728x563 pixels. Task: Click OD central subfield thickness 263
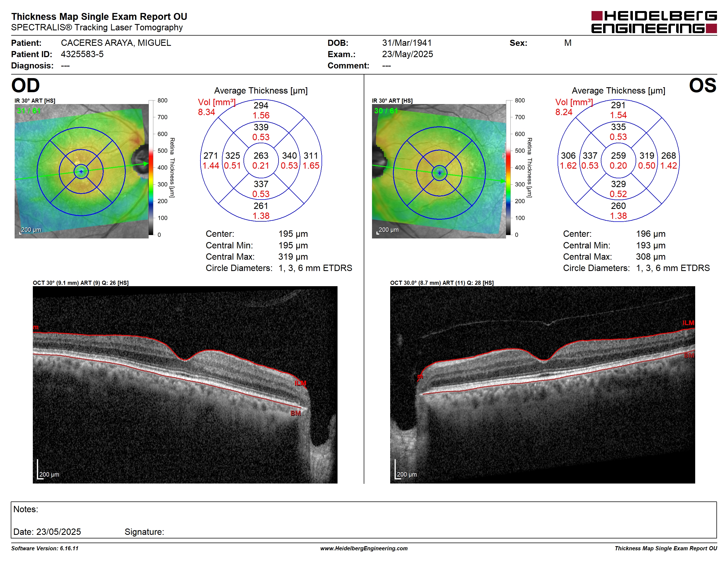click(261, 155)
